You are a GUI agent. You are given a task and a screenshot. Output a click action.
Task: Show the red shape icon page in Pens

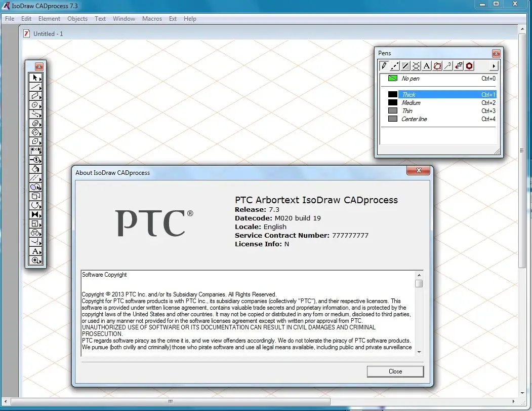[x=437, y=66]
